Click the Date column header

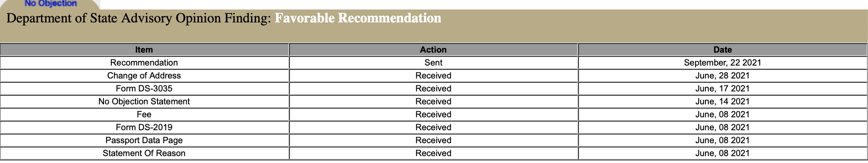click(x=723, y=50)
